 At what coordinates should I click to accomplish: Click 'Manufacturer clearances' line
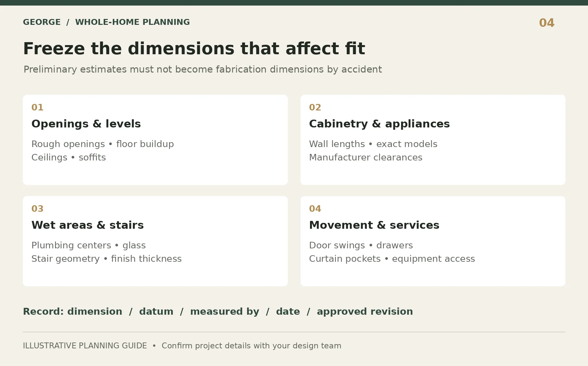click(x=366, y=158)
